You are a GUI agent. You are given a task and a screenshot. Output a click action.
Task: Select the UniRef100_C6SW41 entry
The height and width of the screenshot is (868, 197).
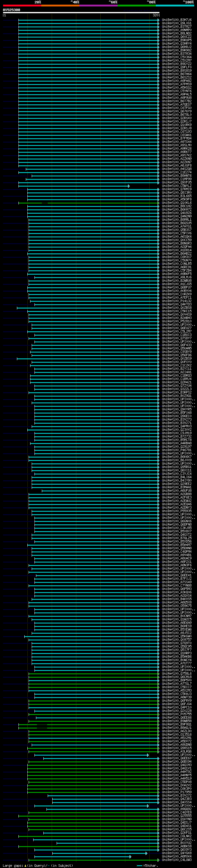click(x=177, y=135)
